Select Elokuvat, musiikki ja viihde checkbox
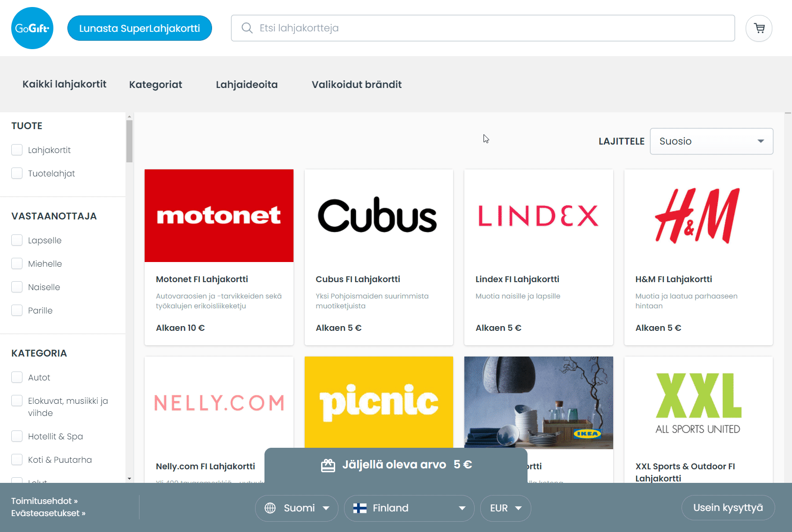This screenshot has height=532, width=792. pyautogui.click(x=17, y=401)
